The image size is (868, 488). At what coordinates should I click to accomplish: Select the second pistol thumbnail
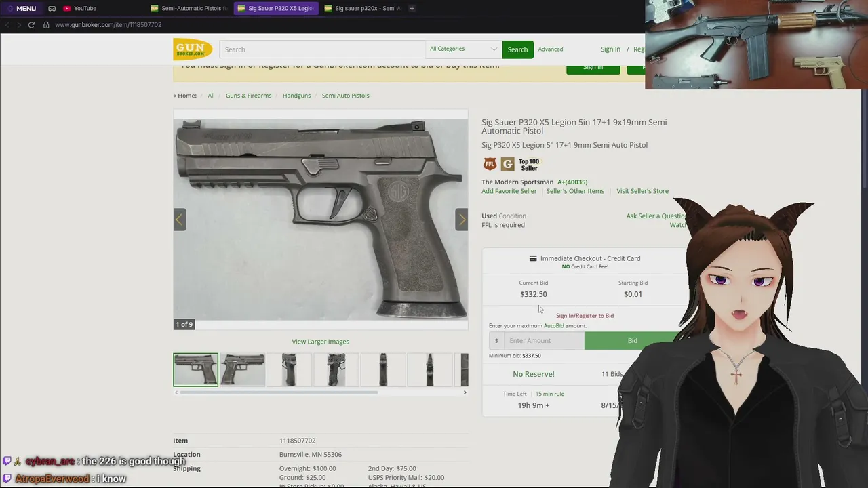click(242, 369)
